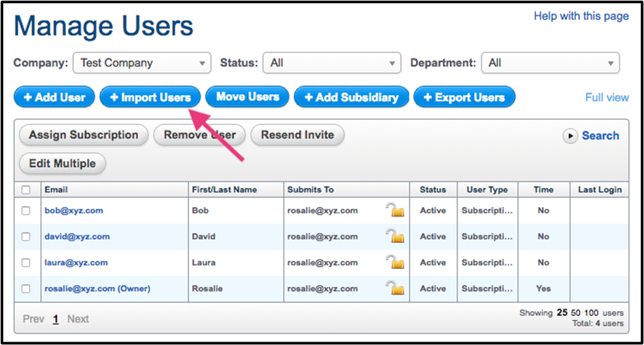Click the name cell David
Image resolution: width=644 pixels, height=345 pixels.
coord(204,236)
